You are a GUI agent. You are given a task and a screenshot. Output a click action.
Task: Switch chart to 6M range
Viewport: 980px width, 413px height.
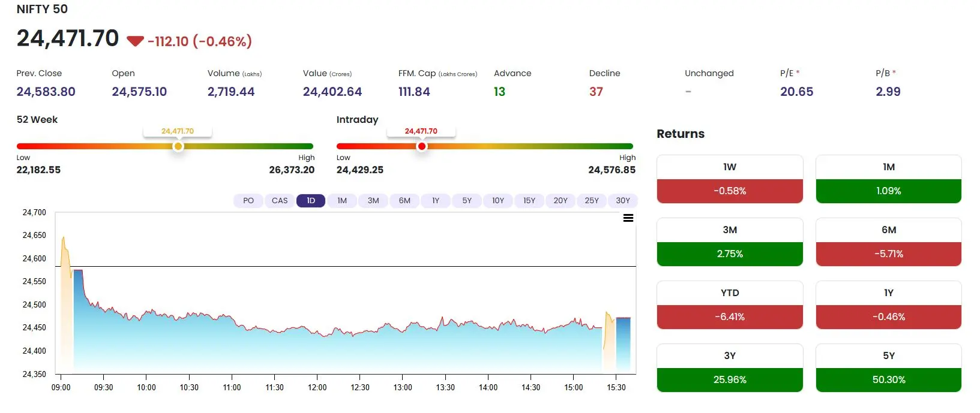coord(404,201)
